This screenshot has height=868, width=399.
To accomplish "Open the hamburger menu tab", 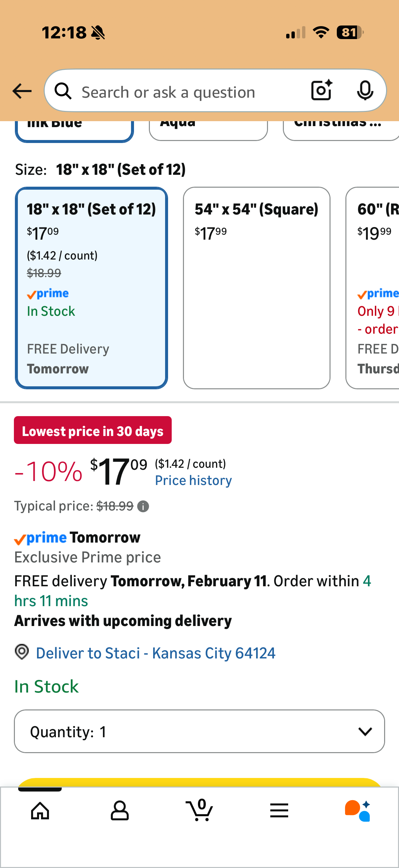I will pyautogui.click(x=279, y=810).
